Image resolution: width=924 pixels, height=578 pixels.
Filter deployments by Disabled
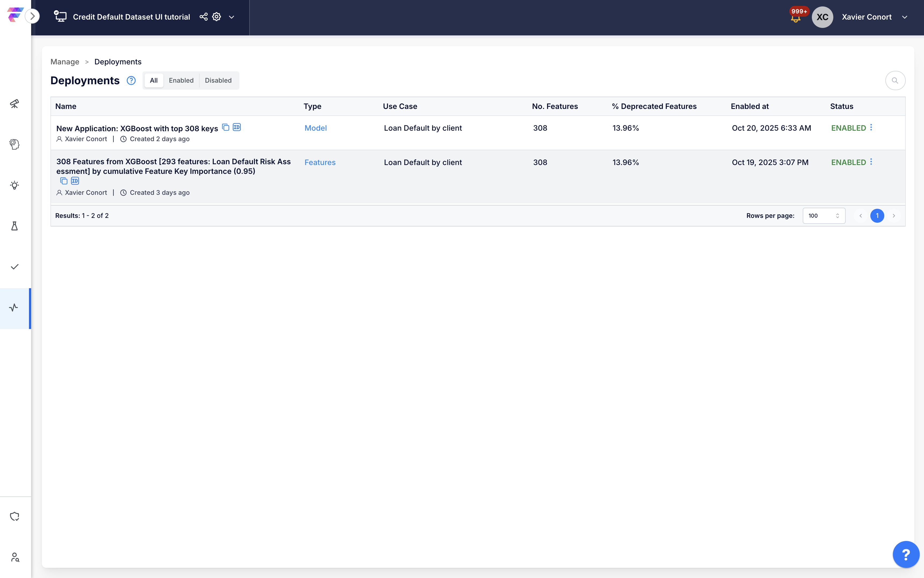point(218,80)
